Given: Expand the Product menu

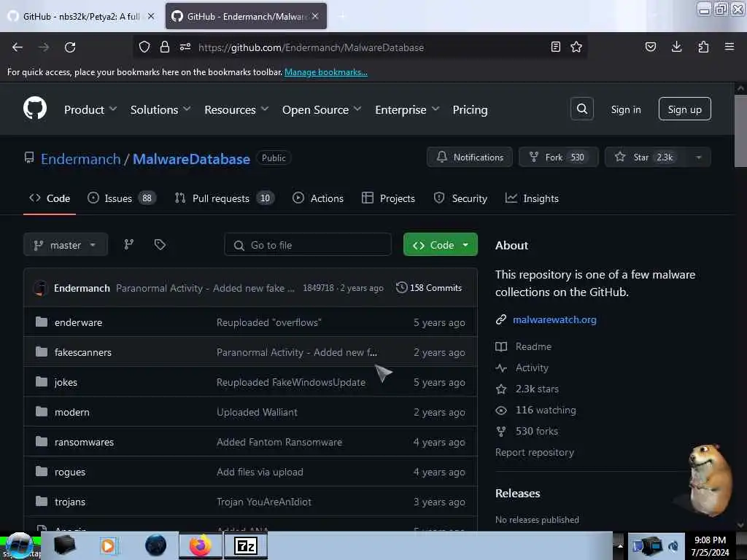Looking at the screenshot, I should click(x=90, y=109).
